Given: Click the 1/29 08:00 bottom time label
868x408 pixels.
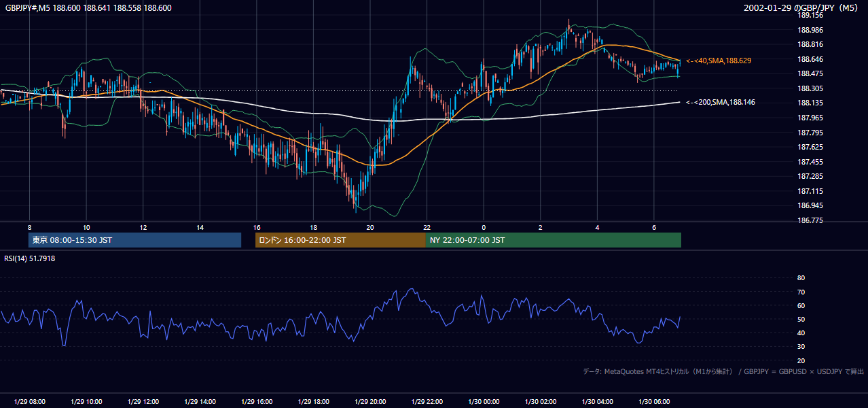Looking at the screenshot, I should coord(29,402).
